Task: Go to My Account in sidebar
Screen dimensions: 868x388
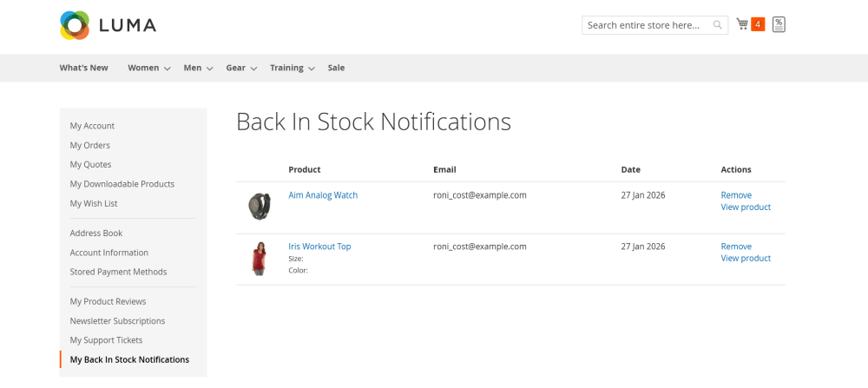Action: point(92,126)
